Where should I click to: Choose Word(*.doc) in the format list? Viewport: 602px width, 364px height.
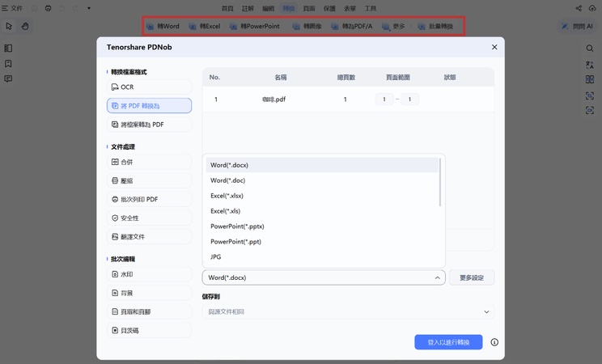click(322, 180)
